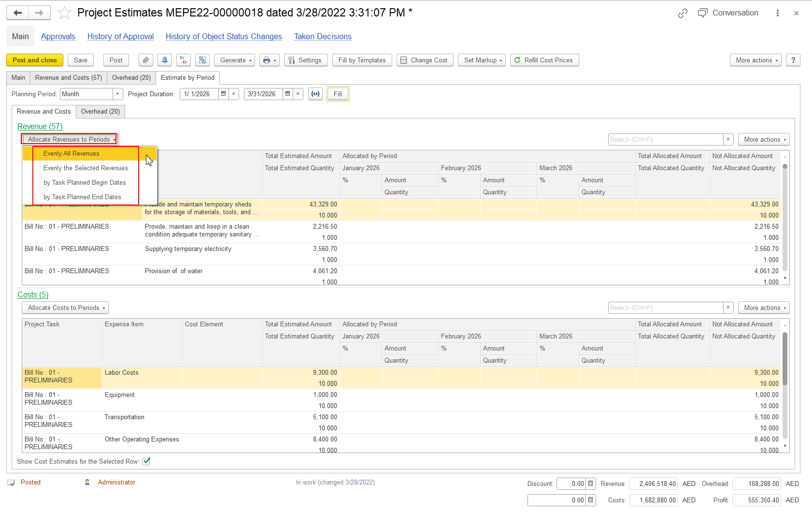Focus the Revenue table search field

pos(666,139)
